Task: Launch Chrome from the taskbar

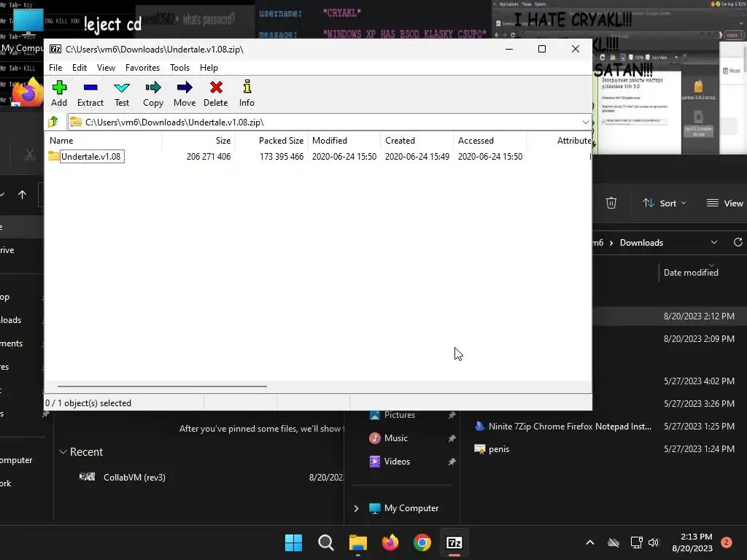Action: point(422,542)
